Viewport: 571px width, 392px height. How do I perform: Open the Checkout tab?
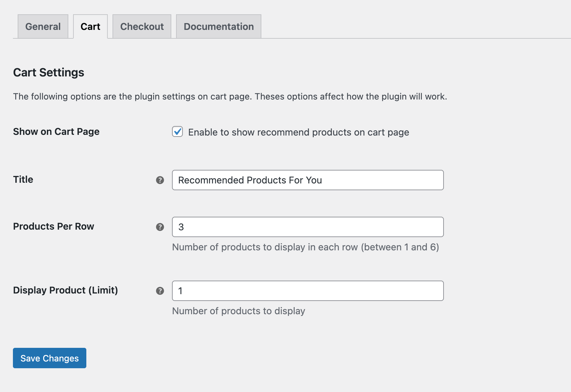click(142, 26)
